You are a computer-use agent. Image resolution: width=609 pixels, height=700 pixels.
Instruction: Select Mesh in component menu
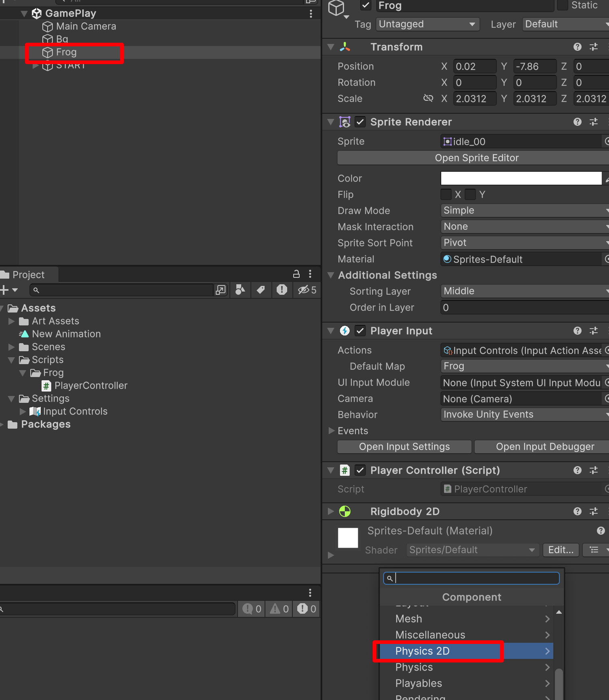(x=466, y=619)
